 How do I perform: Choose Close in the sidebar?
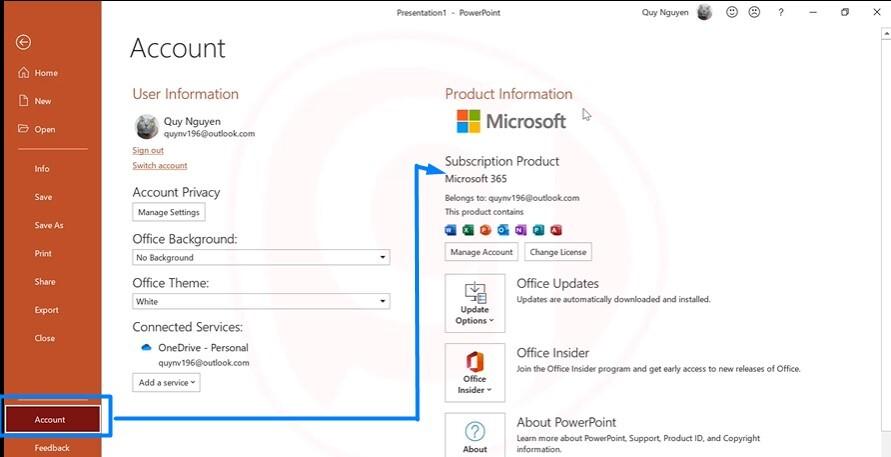pos(45,338)
